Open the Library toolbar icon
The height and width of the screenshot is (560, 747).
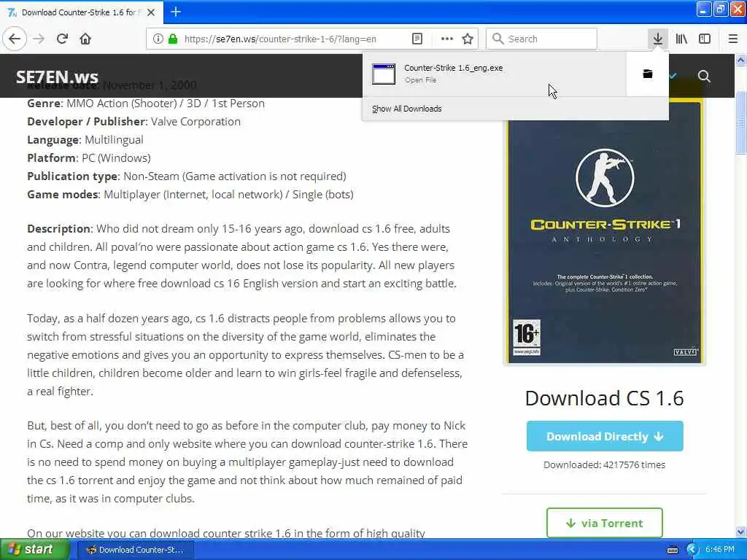681,39
